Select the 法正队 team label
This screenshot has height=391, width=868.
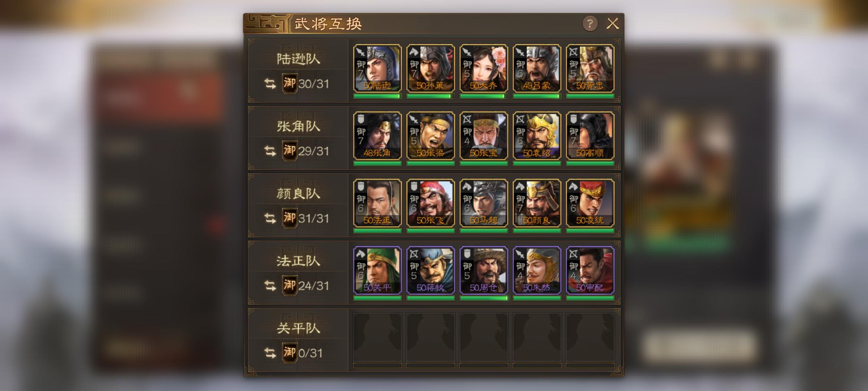coord(298,261)
